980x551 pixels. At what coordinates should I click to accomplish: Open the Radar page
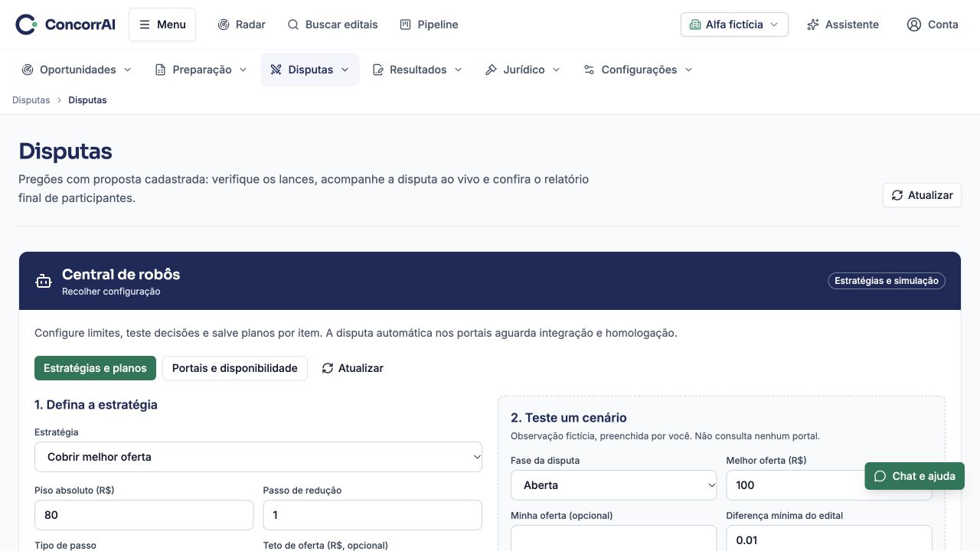241,24
